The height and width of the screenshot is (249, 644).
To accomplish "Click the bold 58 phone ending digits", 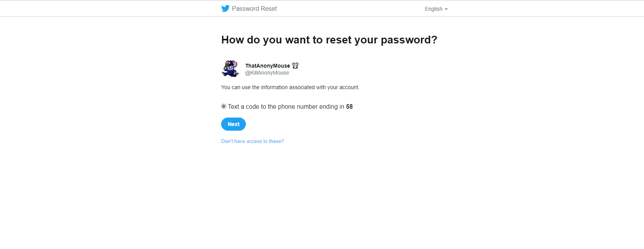I will point(349,106).
